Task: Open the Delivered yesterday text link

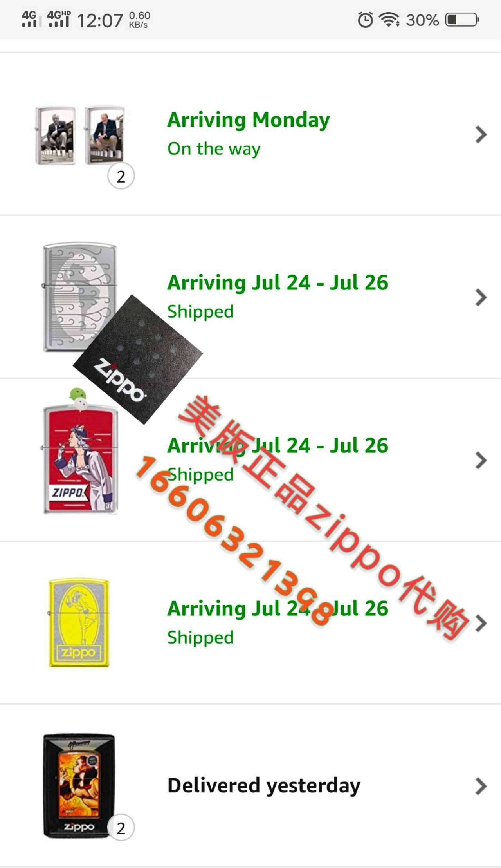Action: (x=264, y=786)
